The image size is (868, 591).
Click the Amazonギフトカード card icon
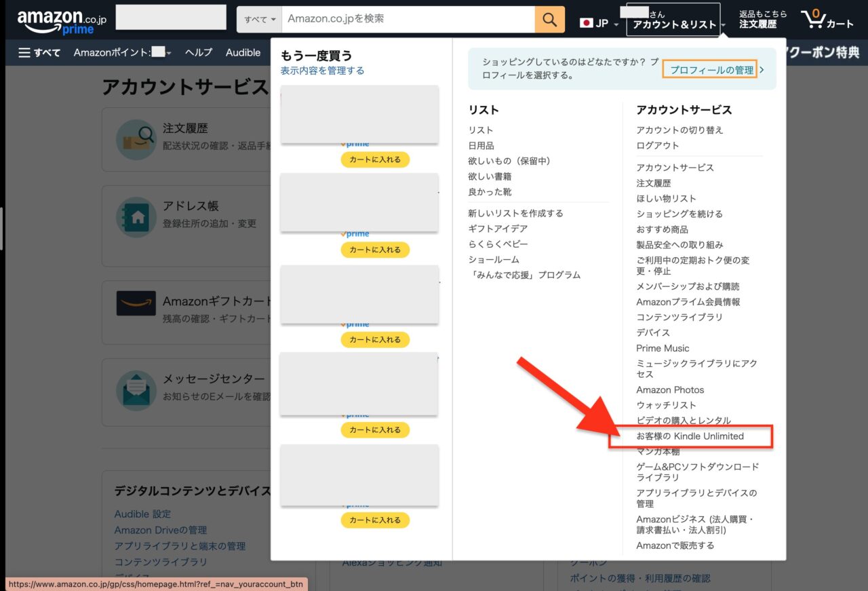(136, 303)
